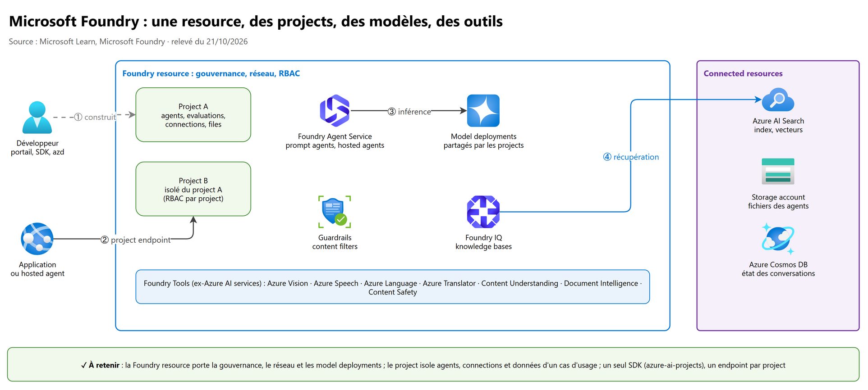This screenshot has width=868, height=390.
Task: Click the "À retenir" summary banner
Action: click(x=433, y=364)
